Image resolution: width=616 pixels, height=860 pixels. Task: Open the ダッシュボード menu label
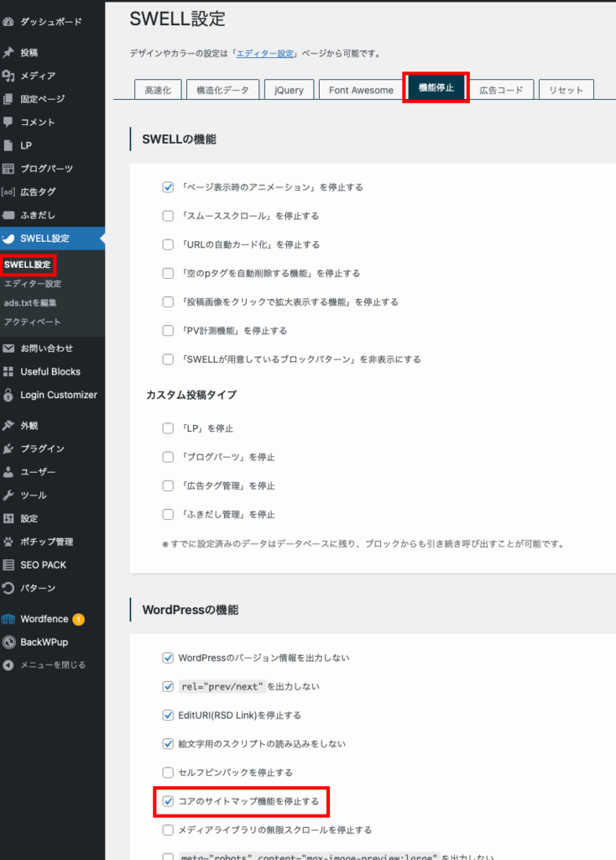pyautogui.click(x=51, y=22)
